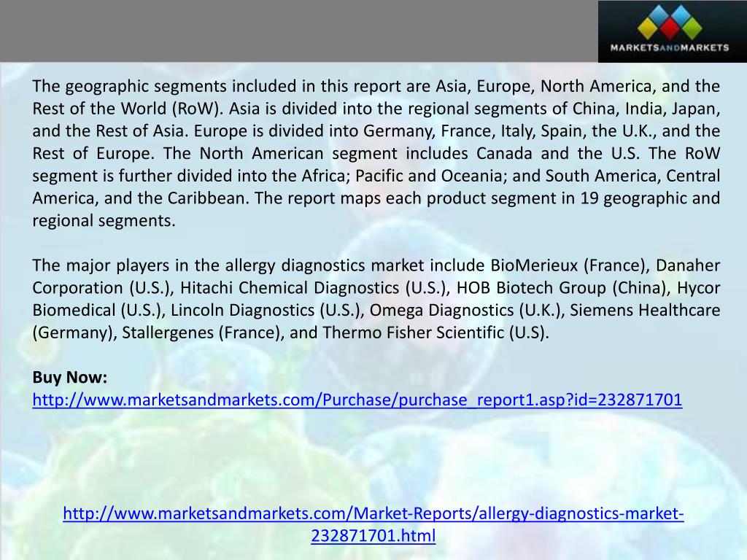Click the text 'Stallergenes (France)'
Viewport: 747px width, 560px height.
coord(201,332)
